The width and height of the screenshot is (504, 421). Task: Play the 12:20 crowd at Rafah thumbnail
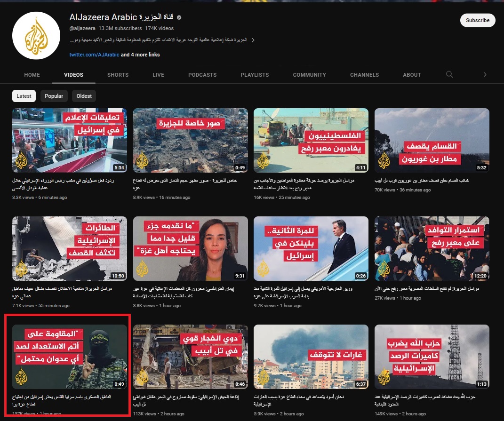432,249
